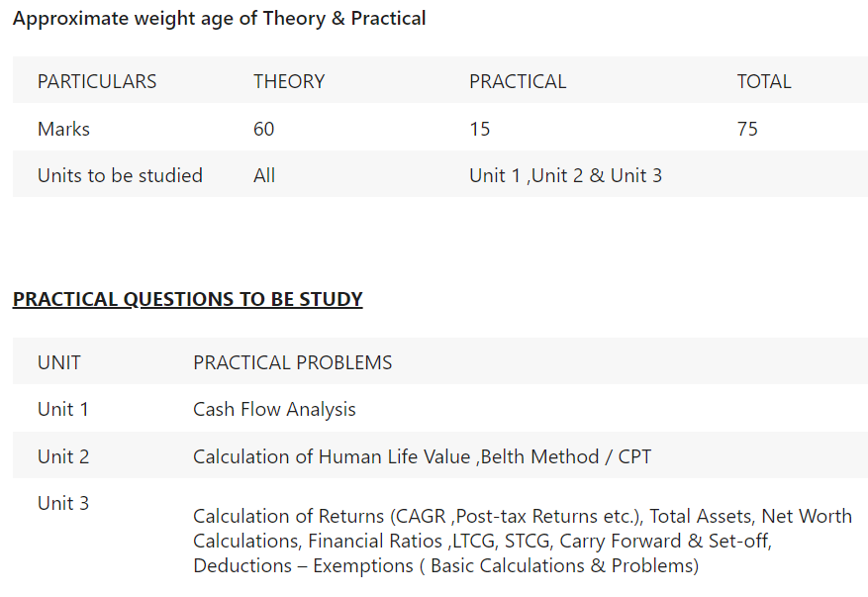Click the Unit 1, Unit 2 & Unit 3 cell
Screen dimensions: 868x597
pyautogui.click(x=566, y=175)
